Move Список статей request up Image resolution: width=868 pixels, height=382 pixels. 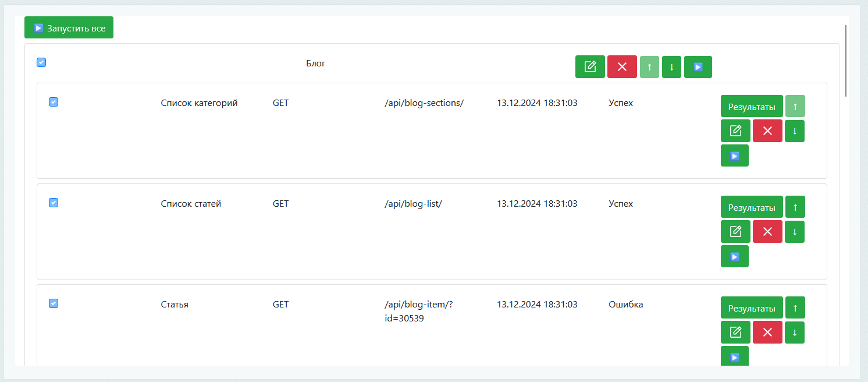[795, 207]
